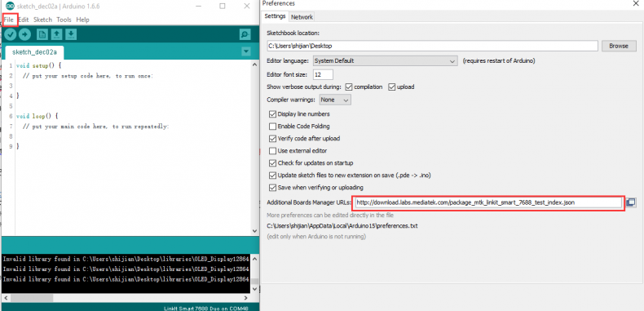644x311 pixels.
Task: Click the Save sketch toolbar icon
Action: pos(71,34)
